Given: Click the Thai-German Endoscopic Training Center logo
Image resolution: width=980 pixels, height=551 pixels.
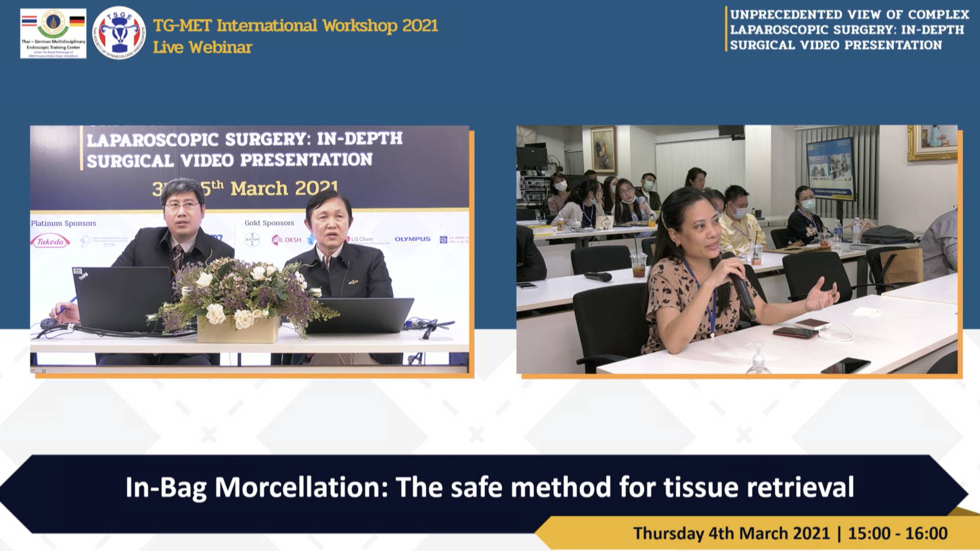Looking at the screenshot, I should click(53, 34).
